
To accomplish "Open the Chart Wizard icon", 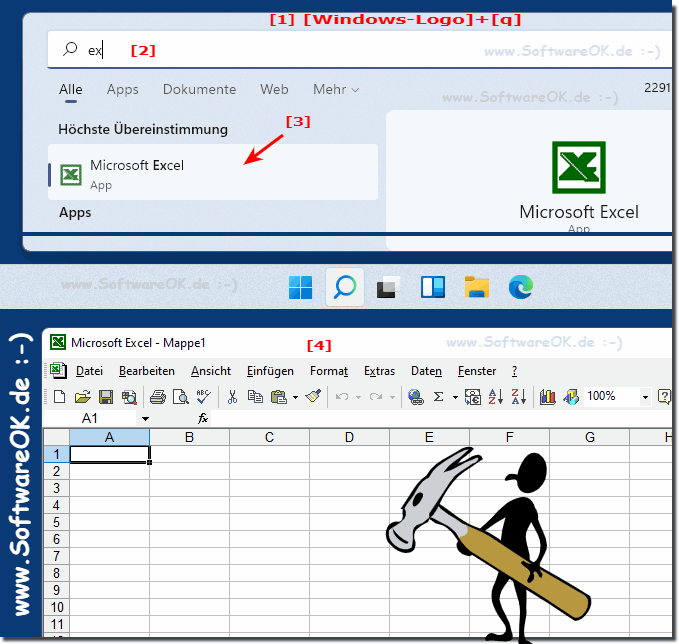I will coord(548,397).
